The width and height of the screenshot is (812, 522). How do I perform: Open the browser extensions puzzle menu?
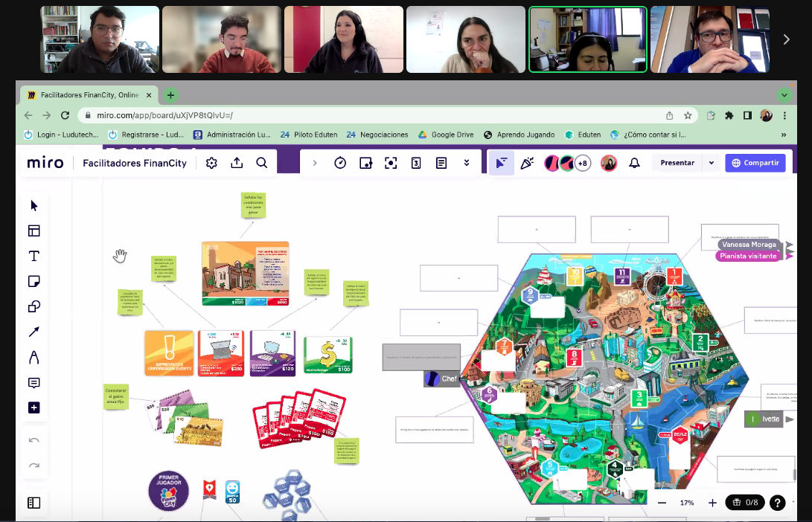[x=729, y=115]
